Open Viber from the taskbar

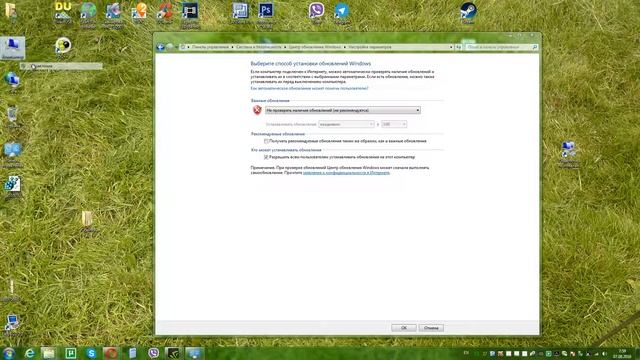coord(153,353)
